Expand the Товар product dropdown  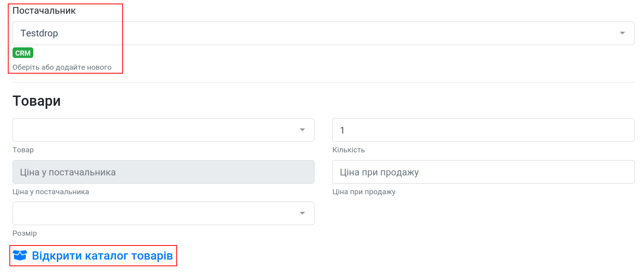[163, 130]
